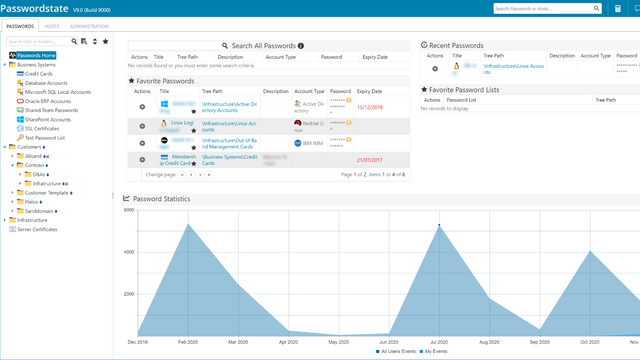Screen dimensions: 640x360
Task: Collapse the Business Systems folder
Action: [4, 65]
